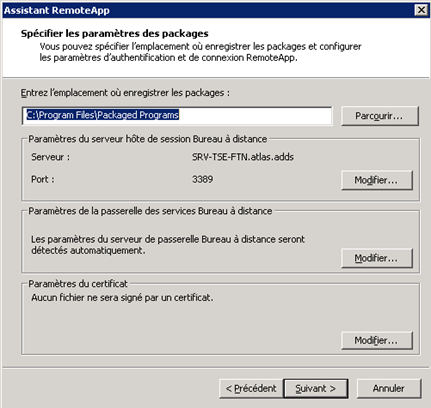The height and width of the screenshot is (408, 431).
Task: Cancel the wizard with Annuler
Action: pyautogui.click(x=389, y=389)
